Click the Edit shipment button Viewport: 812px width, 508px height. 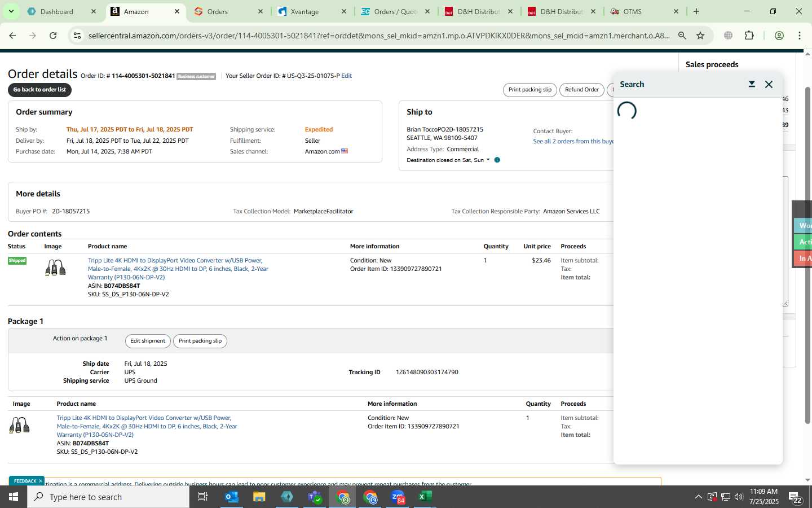click(148, 341)
